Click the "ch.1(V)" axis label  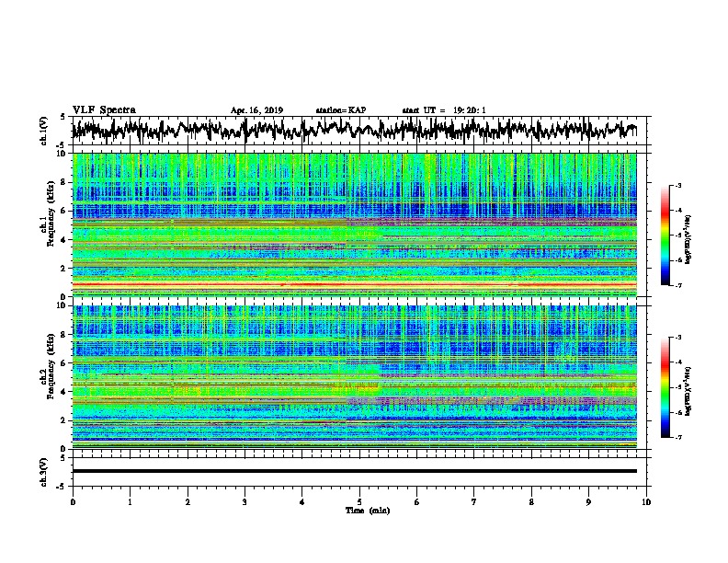(44, 131)
